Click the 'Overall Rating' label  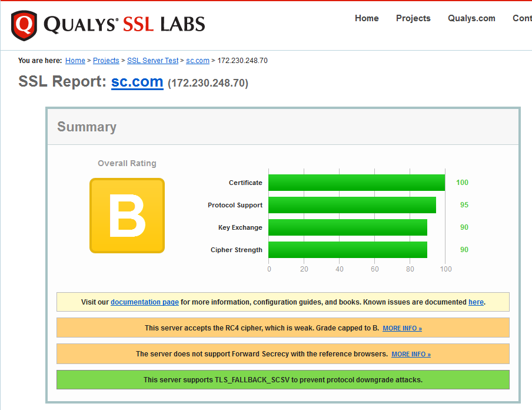click(127, 163)
